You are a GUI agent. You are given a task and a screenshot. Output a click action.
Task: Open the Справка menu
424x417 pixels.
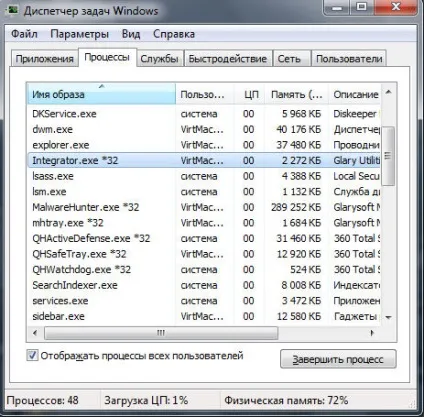174,34
